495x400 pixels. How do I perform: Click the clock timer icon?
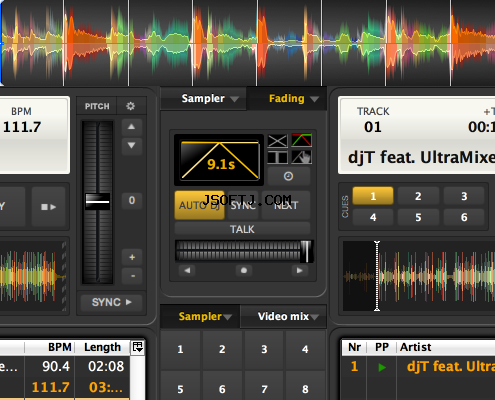(x=288, y=176)
